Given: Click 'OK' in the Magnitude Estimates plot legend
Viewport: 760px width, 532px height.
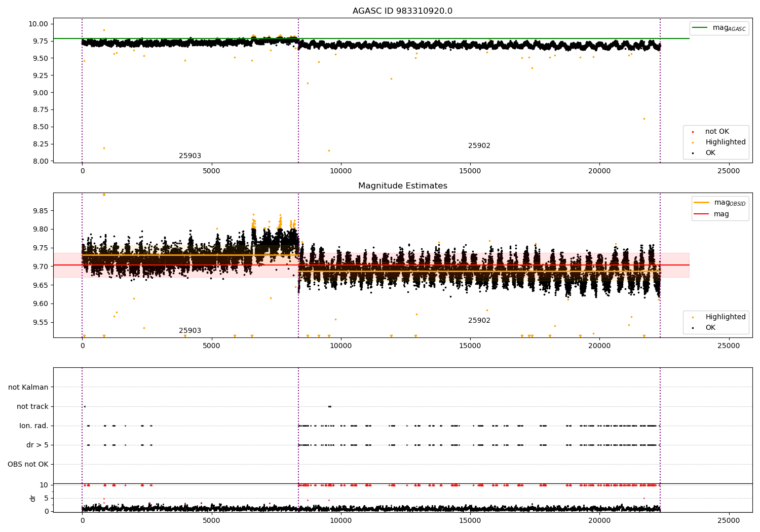Looking at the screenshot, I should [710, 328].
